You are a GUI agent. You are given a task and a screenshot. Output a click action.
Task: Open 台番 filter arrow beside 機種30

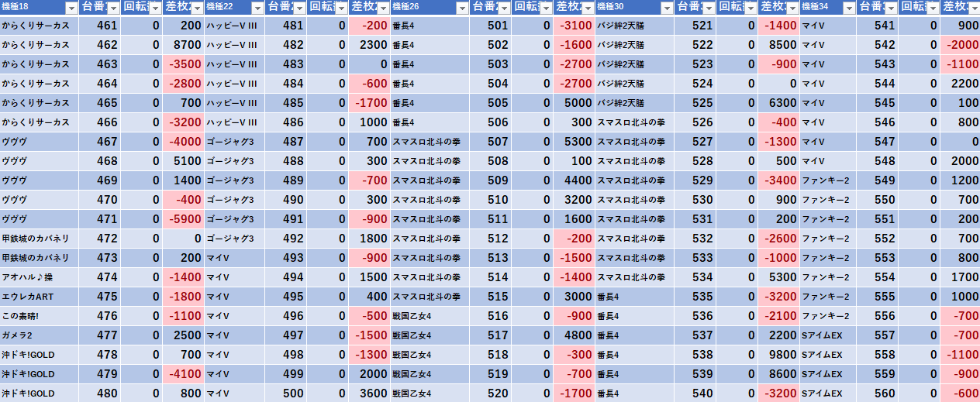coord(709,8)
